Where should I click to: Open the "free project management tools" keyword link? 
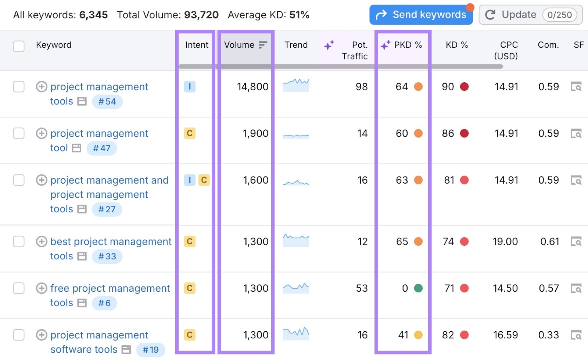coord(110,288)
